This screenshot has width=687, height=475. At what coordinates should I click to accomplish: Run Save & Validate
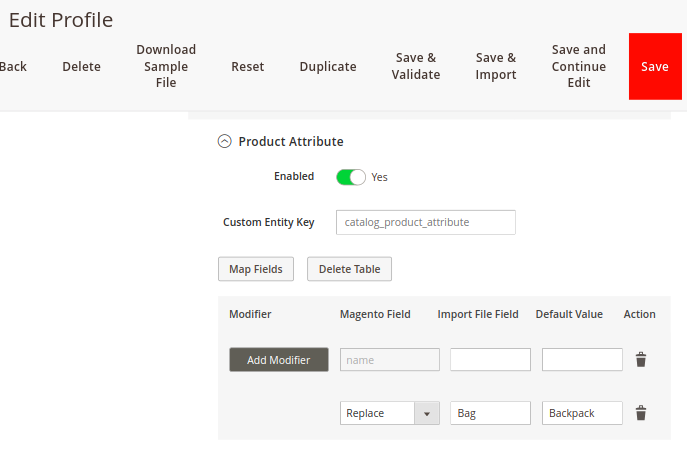[x=415, y=66]
